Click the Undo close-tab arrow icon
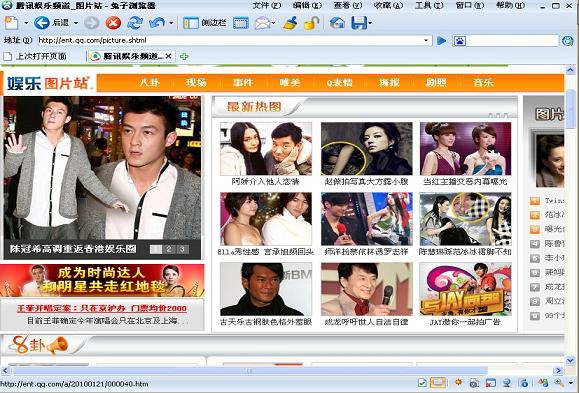The height and width of the screenshot is (393, 579). [x=157, y=23]
